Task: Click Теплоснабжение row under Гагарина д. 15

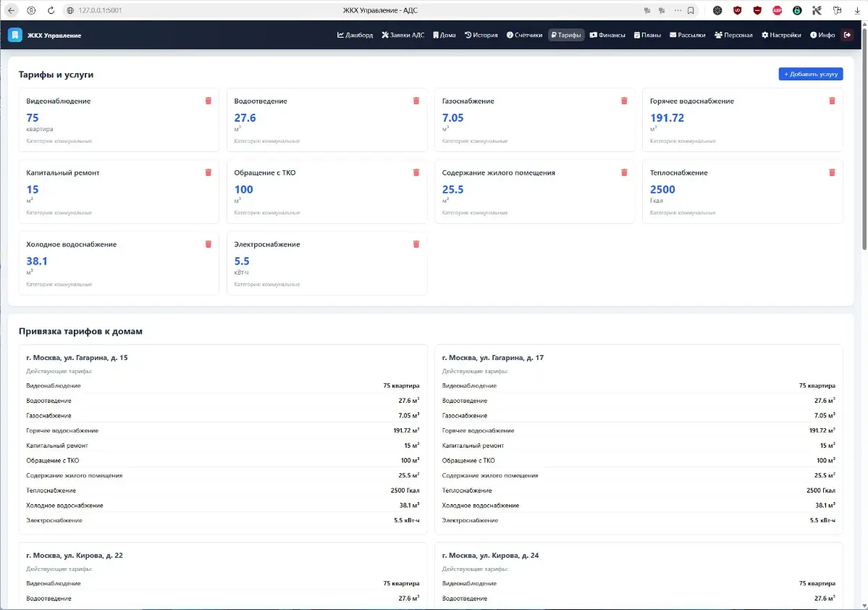Action: coord(222,490)
